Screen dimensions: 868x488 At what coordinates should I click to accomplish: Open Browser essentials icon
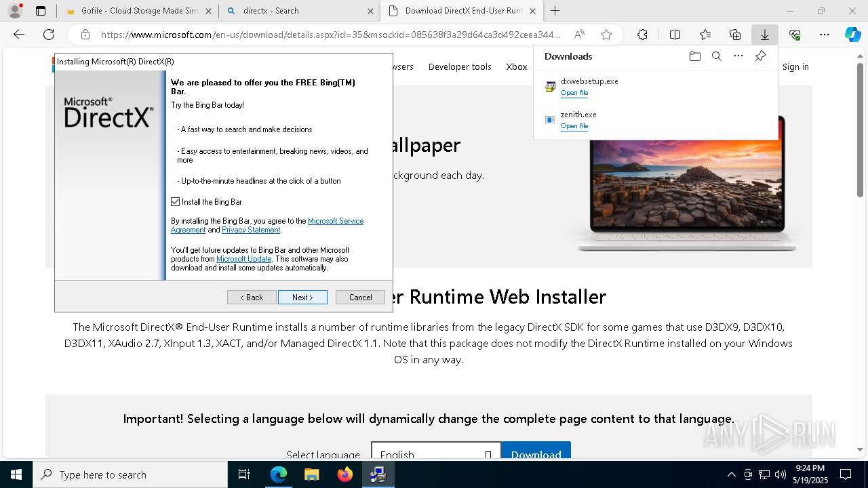pyautogui.click(x=795, y=35)
